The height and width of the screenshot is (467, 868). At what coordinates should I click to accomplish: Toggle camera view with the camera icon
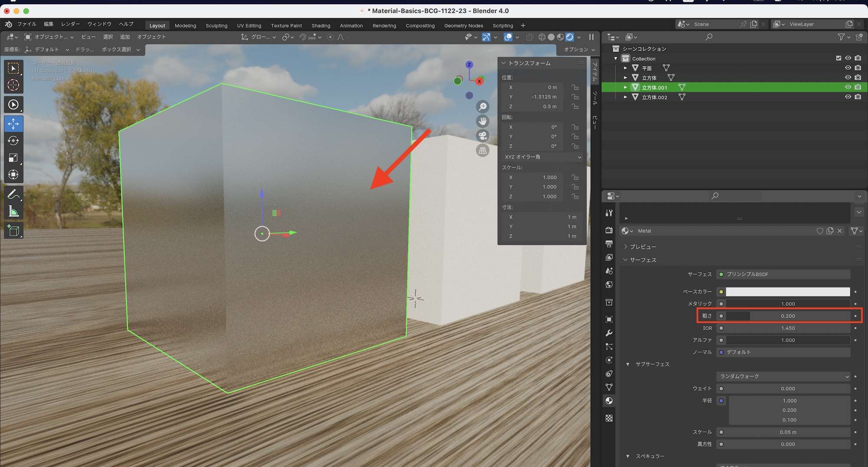(x=483, y=136)
